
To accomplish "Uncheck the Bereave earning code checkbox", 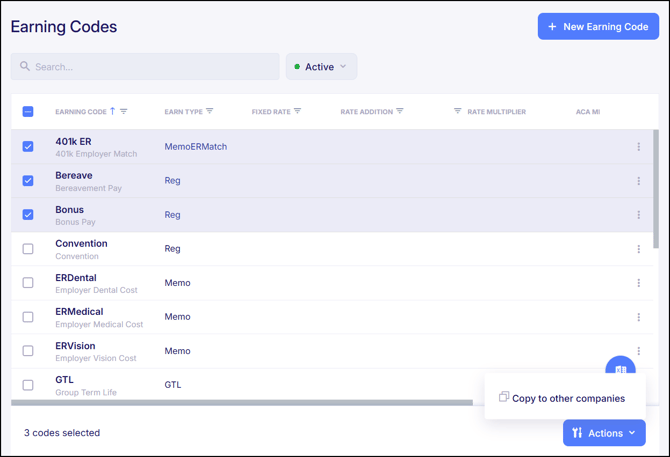I will tap(28, 181).
